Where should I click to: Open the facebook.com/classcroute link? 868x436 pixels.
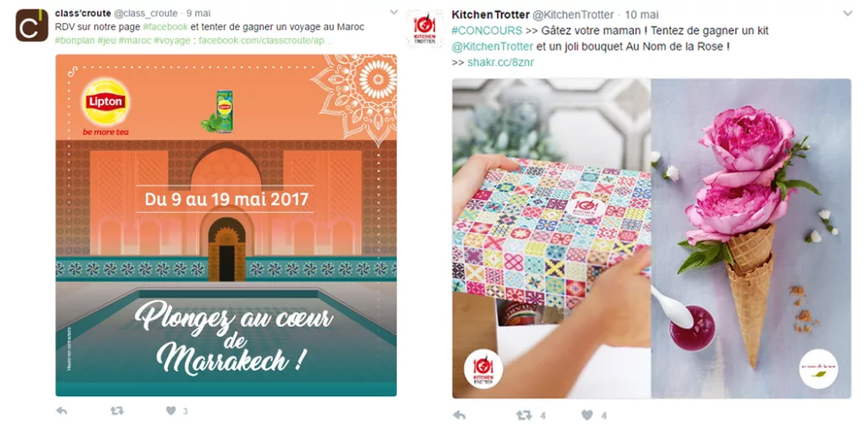[265, 41]
